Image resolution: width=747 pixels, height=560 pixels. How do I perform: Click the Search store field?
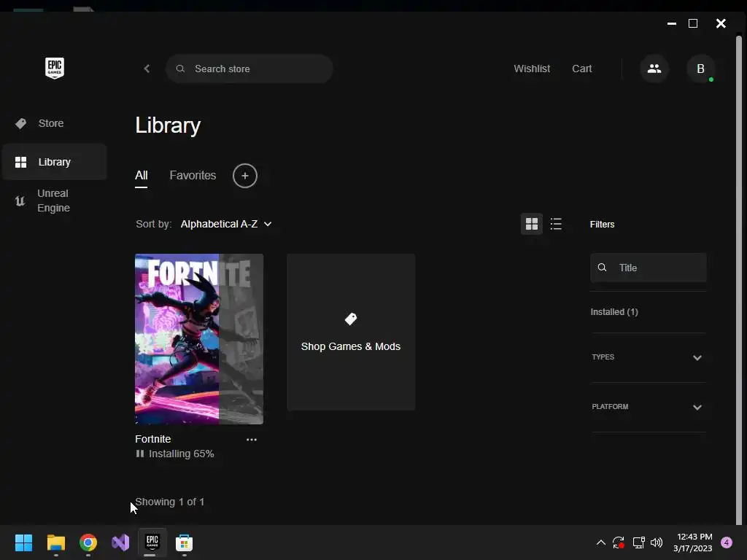click(249, 69)
